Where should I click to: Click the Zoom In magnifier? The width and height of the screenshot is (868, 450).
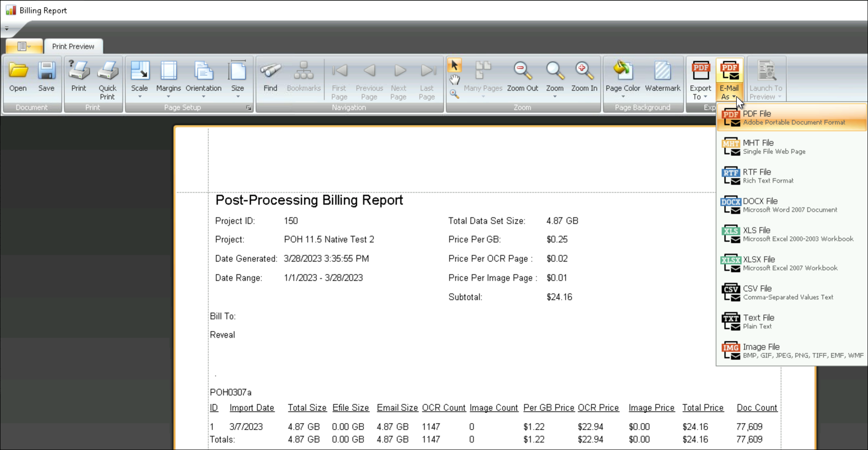point(584,77)
